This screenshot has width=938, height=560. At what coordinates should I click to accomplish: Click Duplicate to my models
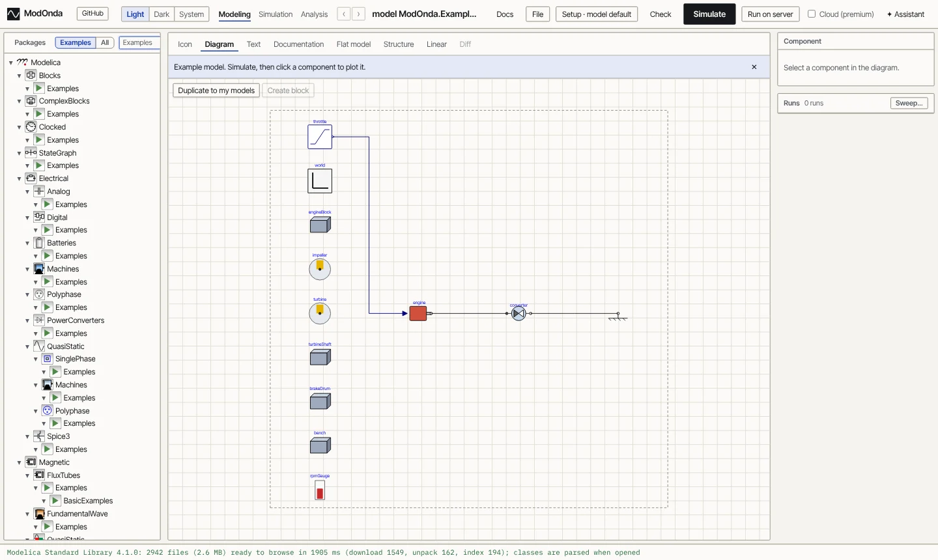tap(216, 91)
